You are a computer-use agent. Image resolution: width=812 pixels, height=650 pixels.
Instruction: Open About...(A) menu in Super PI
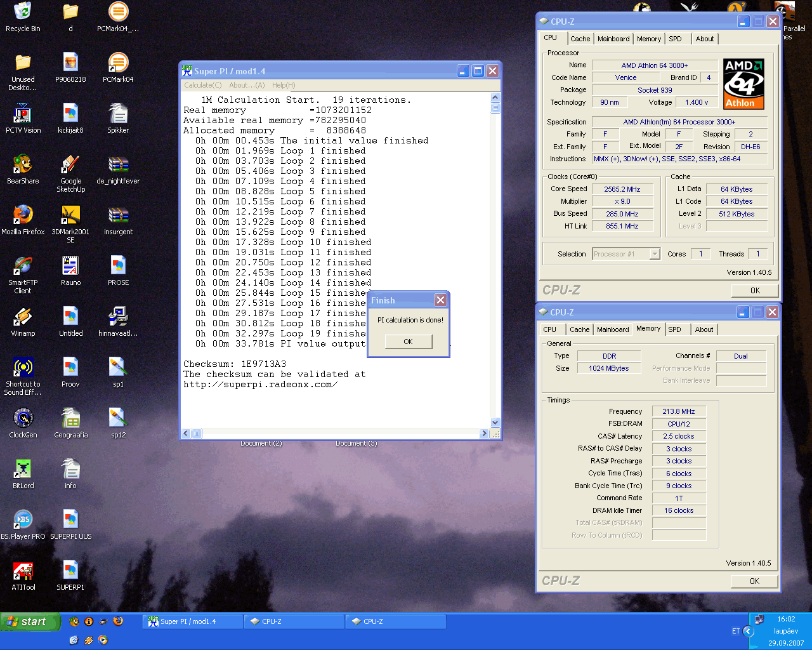[x=247, y=85]
